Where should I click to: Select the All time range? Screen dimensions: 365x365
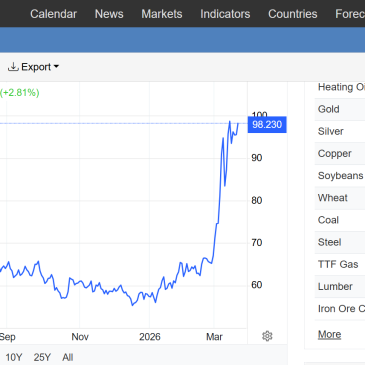click(68, 357)
